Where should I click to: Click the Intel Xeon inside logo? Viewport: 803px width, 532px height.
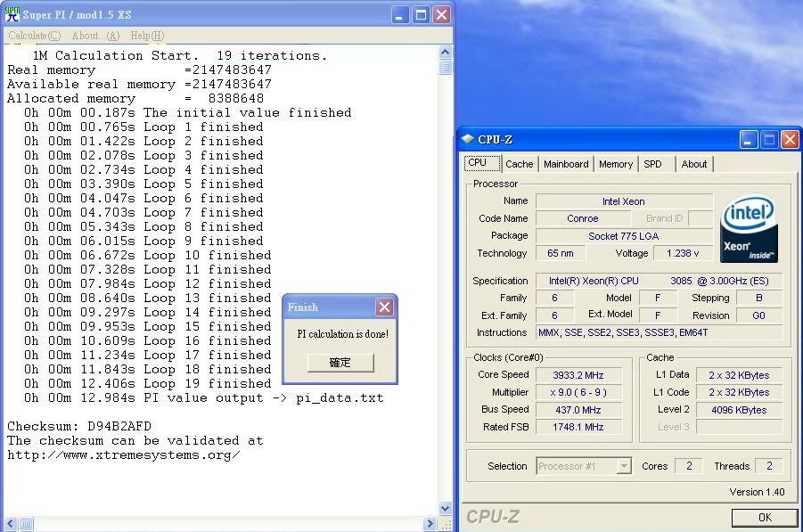coord(749,229)
